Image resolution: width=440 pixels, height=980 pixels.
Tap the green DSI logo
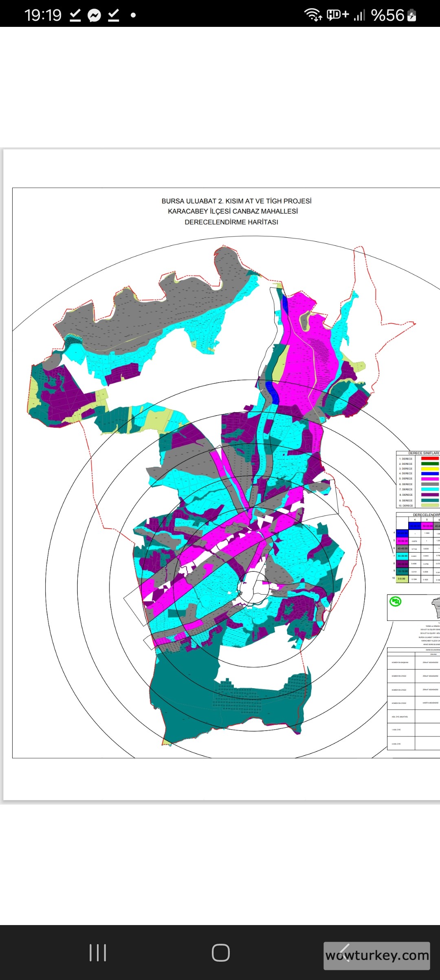[x=395, y=601]
